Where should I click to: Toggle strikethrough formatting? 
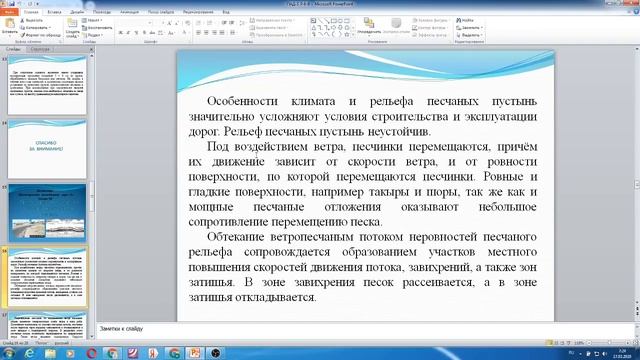[x=152, y=33]
